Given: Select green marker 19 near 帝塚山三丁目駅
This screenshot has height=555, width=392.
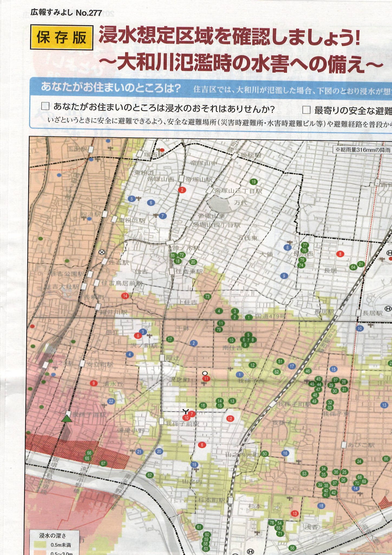Looking at the screenshot, I should (x=253, y=182).
